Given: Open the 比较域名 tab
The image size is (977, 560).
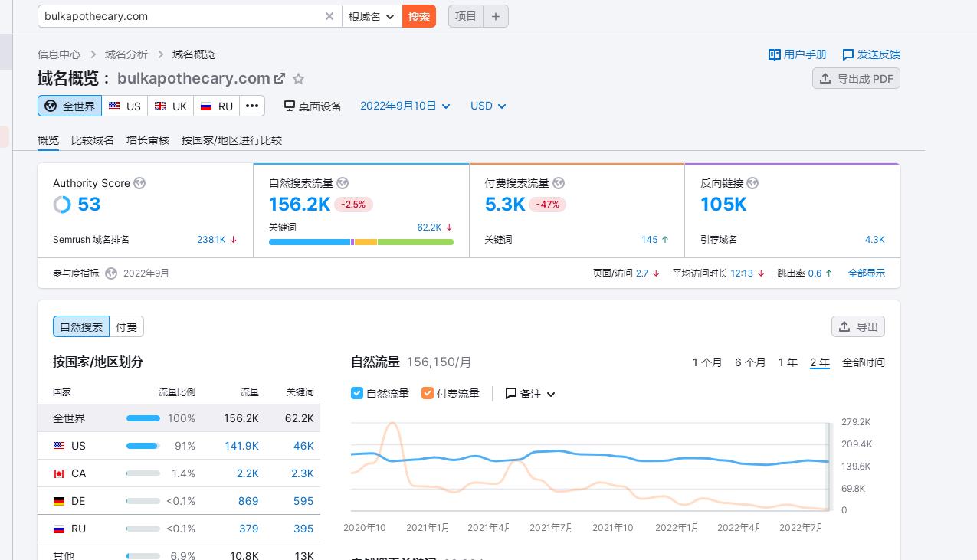Looking at the screenshot, I should pos(93,140).
